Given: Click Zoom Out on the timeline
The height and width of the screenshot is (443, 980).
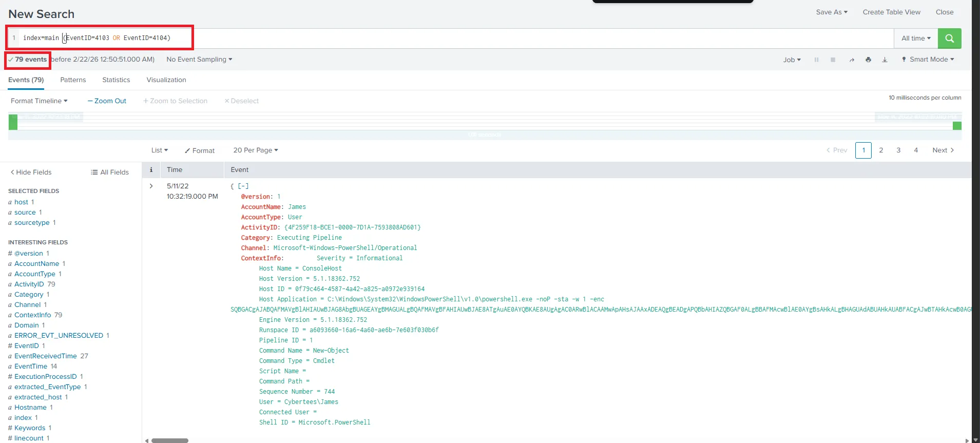Looking at the screenshot, I should click(107, 101).
